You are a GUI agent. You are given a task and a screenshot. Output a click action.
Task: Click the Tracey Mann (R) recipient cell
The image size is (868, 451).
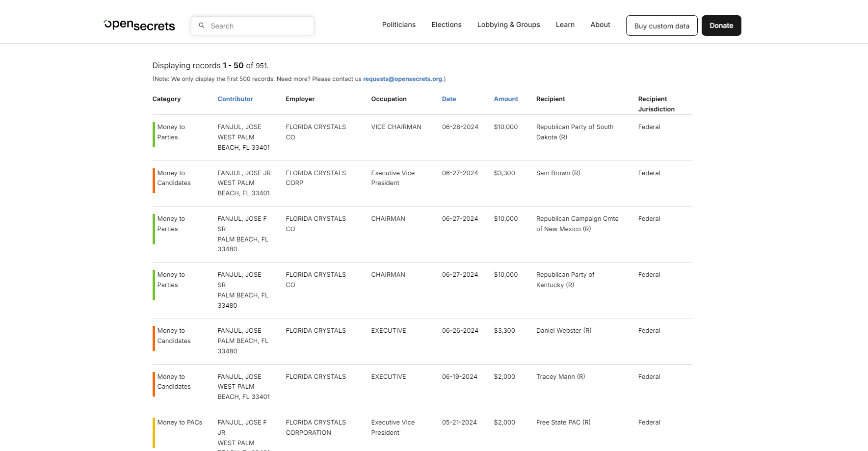[x=560, y=377]
